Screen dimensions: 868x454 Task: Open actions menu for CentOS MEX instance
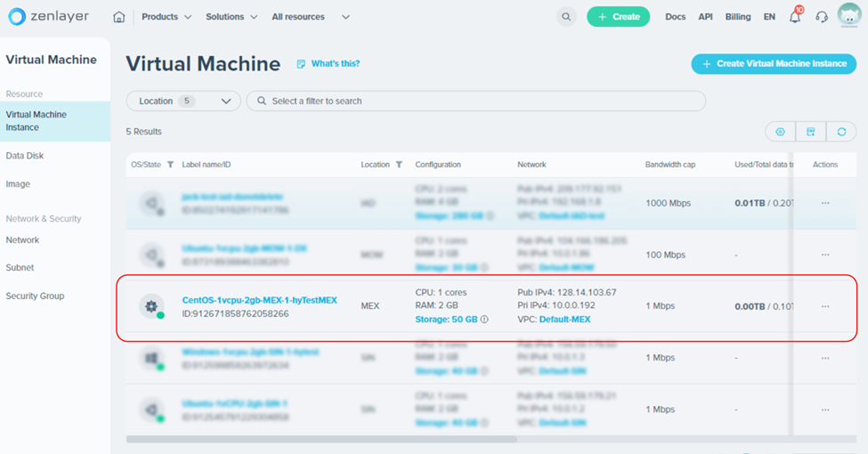[x=825, y=306]
